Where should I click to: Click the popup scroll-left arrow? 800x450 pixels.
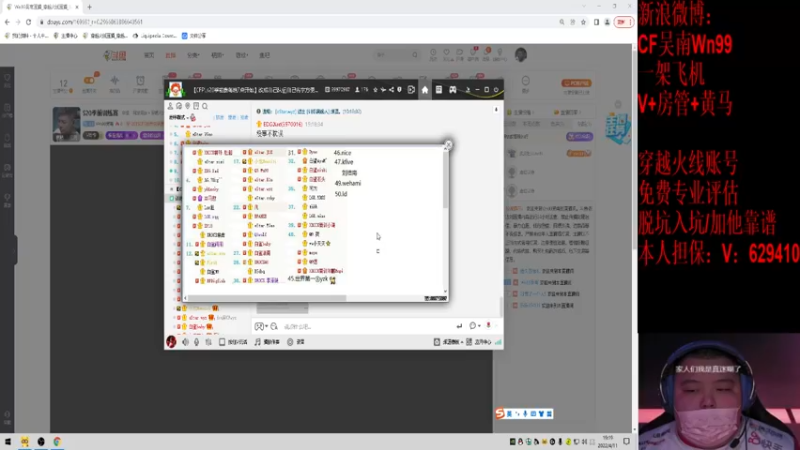186,298
